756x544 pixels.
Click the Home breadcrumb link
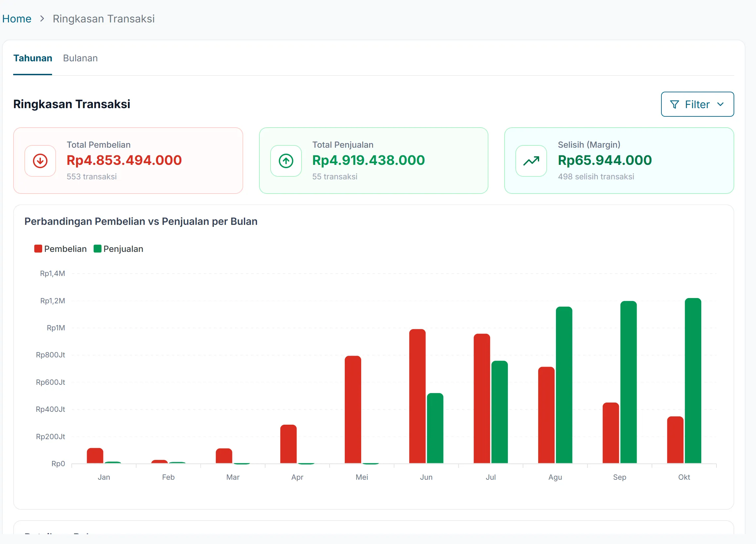tap(17, 19)
